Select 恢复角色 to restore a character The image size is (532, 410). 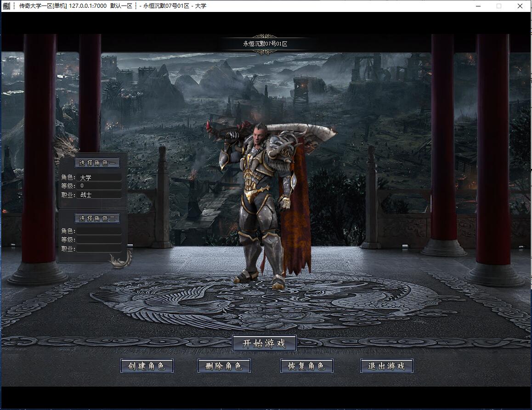[307, 366]
